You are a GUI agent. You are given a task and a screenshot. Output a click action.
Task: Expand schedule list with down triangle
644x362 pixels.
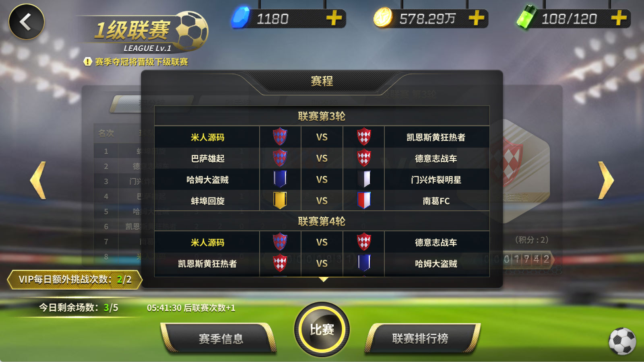coord(323,279)
